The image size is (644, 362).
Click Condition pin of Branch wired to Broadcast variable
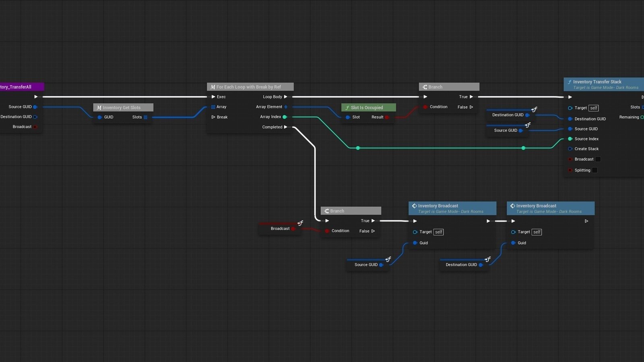(327, 231)
